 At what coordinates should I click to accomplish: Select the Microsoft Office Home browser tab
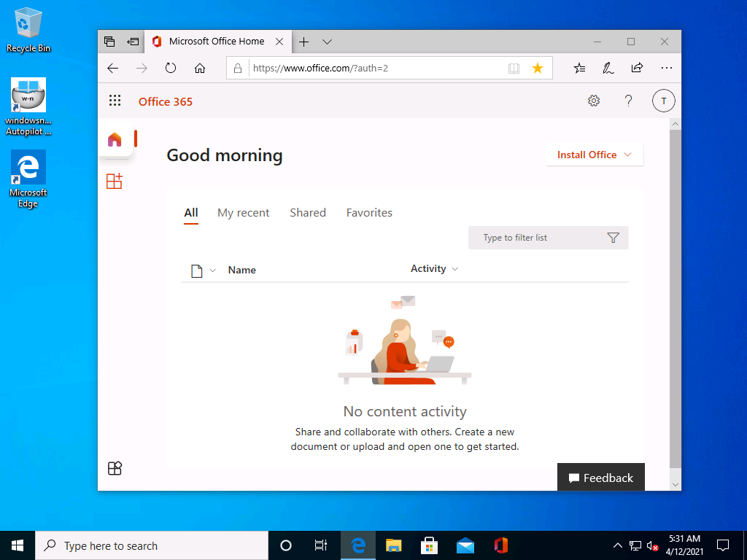217,42
